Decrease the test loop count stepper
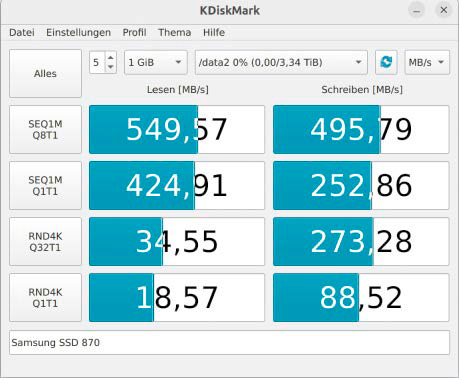Viewport: 459px width, 378px height. 111,67
